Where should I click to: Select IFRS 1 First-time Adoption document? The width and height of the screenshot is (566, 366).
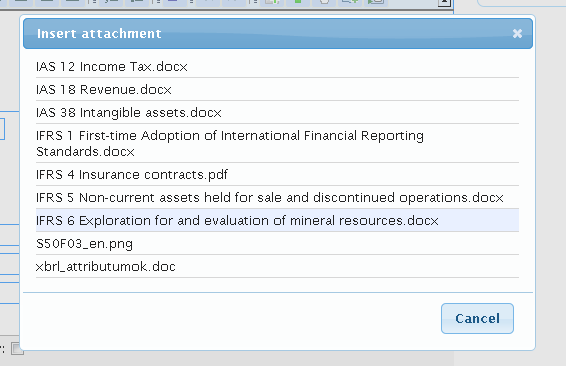click(277, 143)
